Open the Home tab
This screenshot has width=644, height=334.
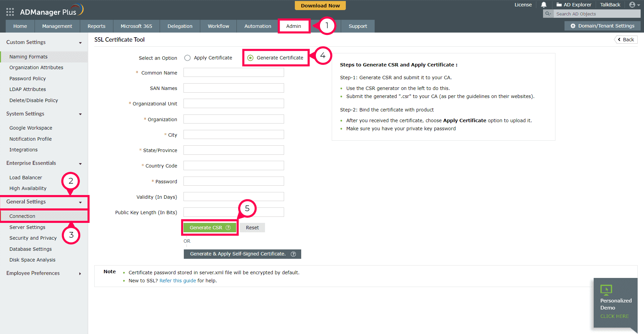(20, 26)
